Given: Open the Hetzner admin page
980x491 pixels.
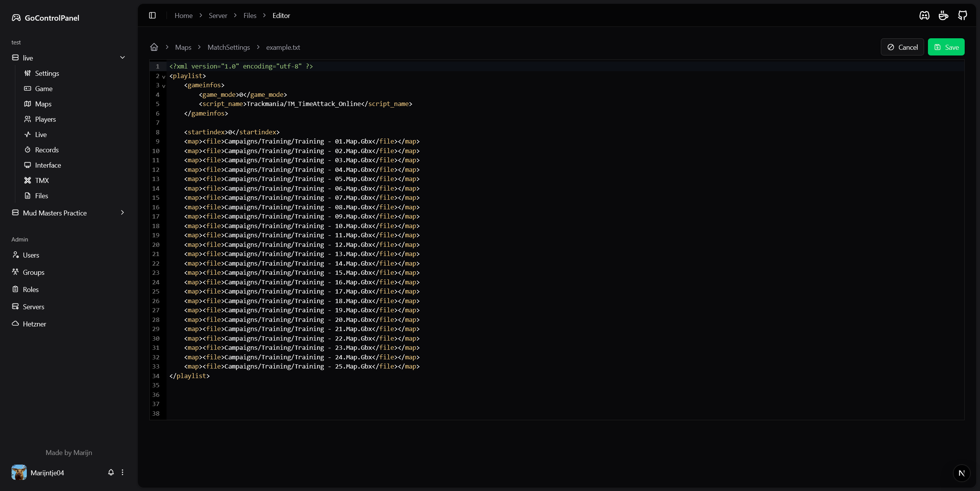Looking at the screenshot, I should coord(34,324).
